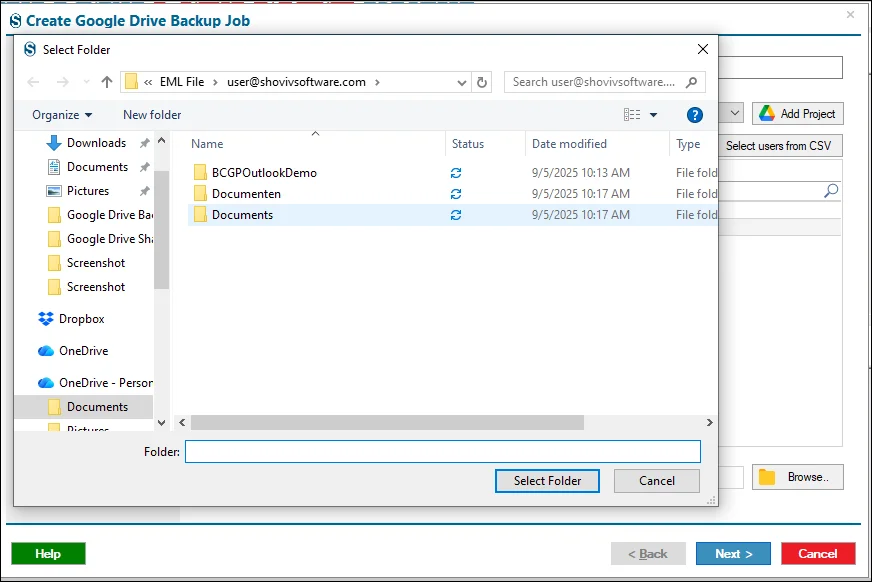Click the Back navigation arrow in Select Folder
This screenshot has width=872, height=582.
click(33, 82)
